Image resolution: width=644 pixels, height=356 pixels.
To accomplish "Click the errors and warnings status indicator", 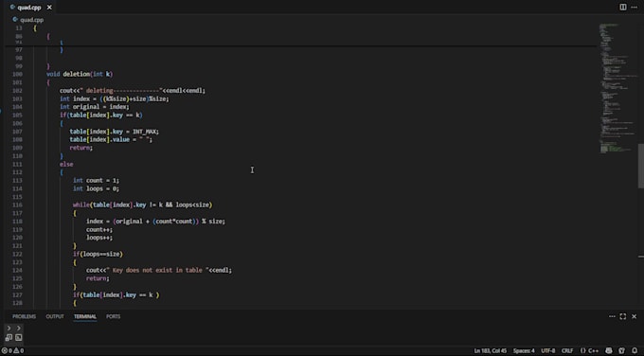I will 12,350.
